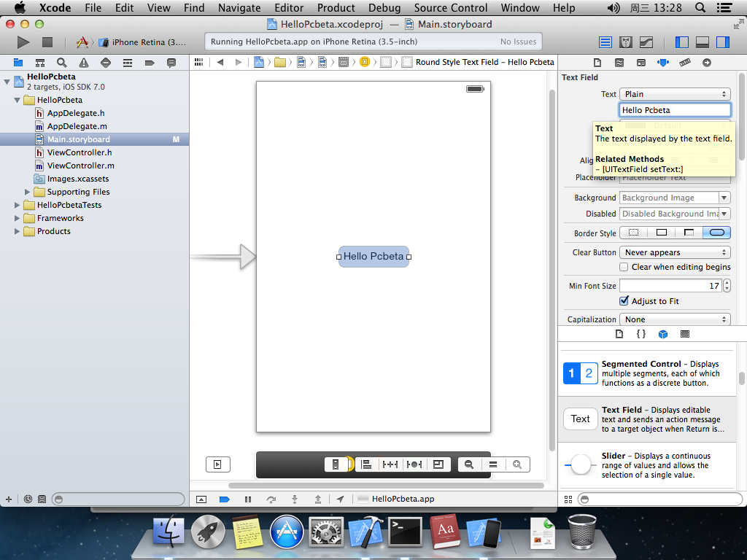747x560 pixels.
Task: Open the Symbol navigator
Action: 40,63
